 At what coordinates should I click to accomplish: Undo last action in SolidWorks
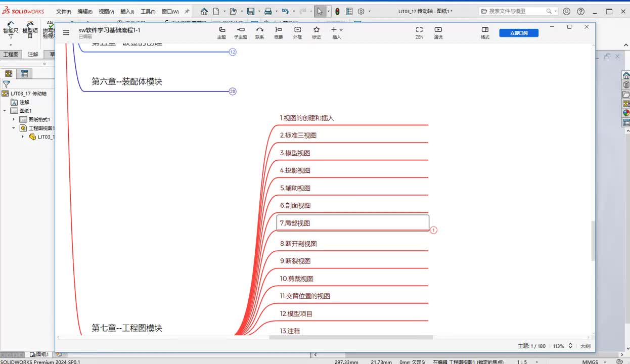285,11
